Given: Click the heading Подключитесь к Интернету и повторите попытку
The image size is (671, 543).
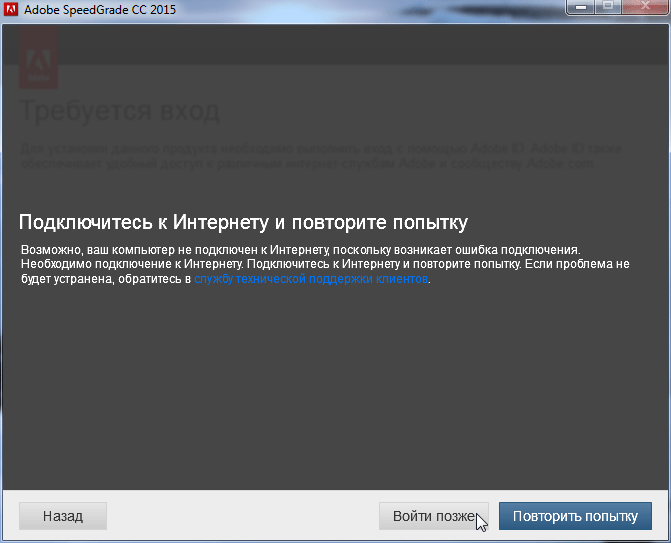Looking at the screenshot, I should coord(243,223).
